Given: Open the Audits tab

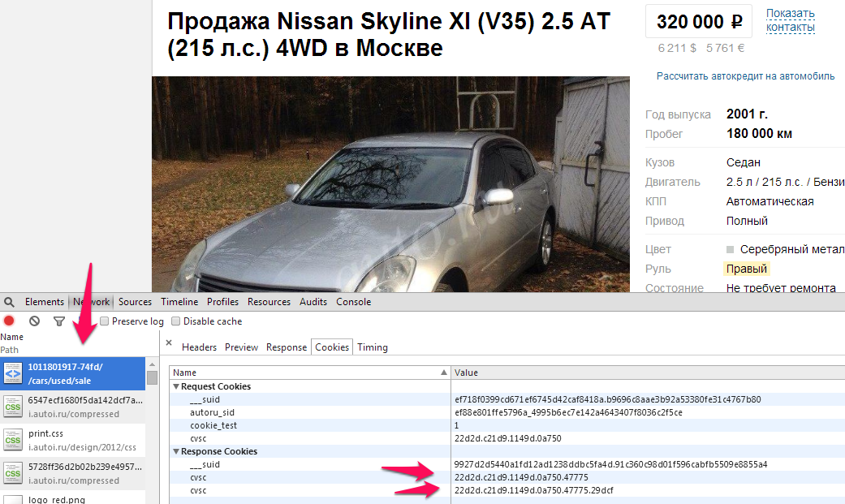Looking at the screenshot, I should click(x=313, y=302).
